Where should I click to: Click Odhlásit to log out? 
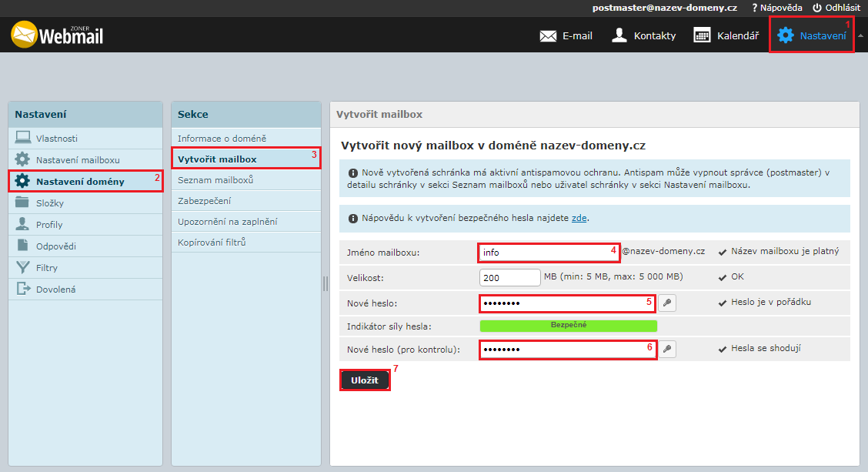[836, 7]
